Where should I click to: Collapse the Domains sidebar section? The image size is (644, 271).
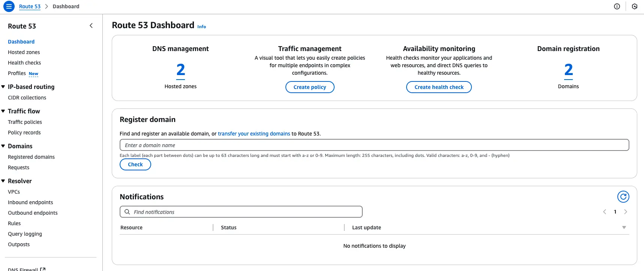pos(3,146)
